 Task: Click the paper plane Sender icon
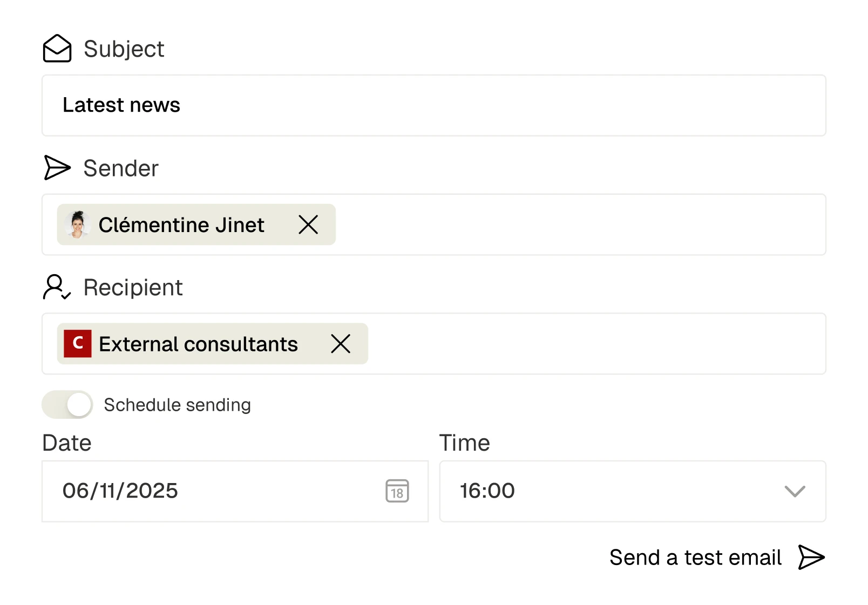coord(57,168)
